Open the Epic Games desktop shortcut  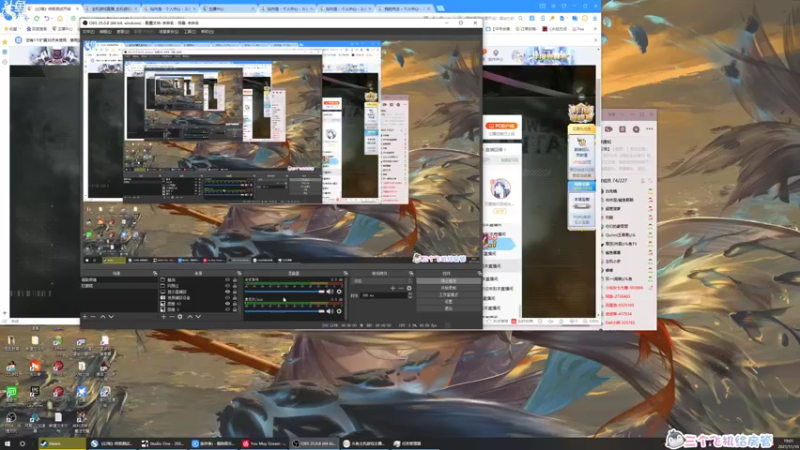tap(35, 393)
